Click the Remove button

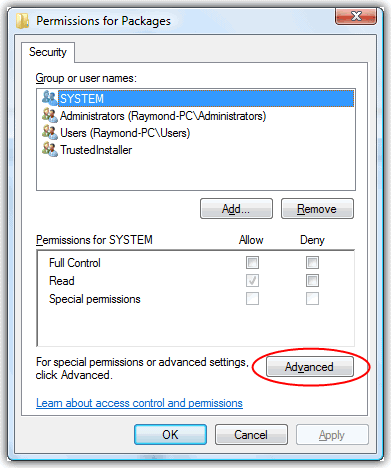coord(317,209)
